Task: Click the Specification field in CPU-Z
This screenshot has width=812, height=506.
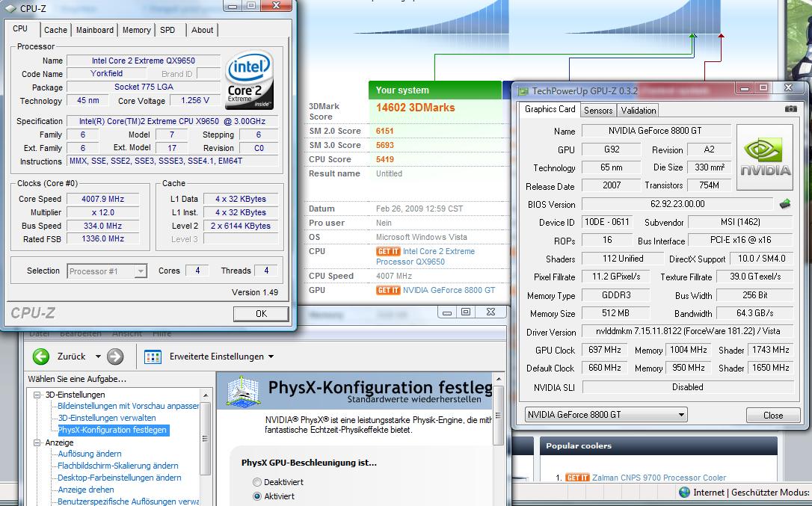Action: click(x=172, y=121)
